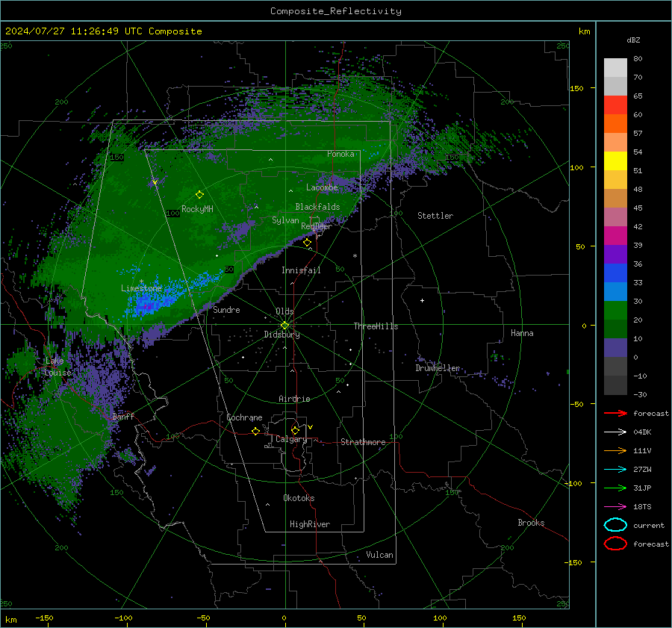Click the dBZ legend heading
This screenshot has width=672, height=628.
633,40
